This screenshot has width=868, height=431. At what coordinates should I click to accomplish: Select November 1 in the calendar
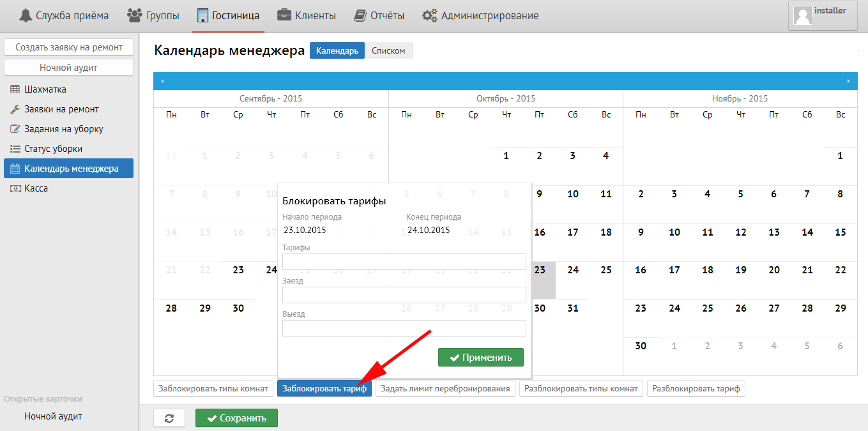841,156
